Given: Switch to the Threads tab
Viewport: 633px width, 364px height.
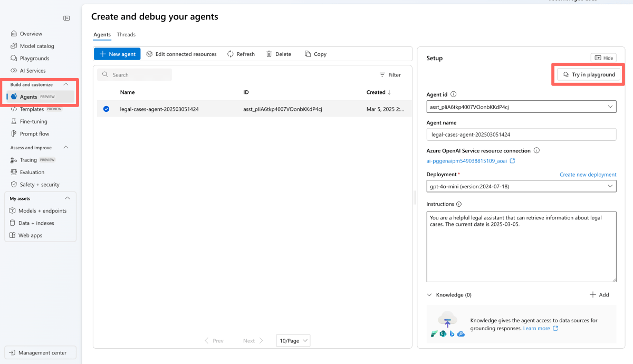Looking at the screenshot, I should tap(126, 35).
